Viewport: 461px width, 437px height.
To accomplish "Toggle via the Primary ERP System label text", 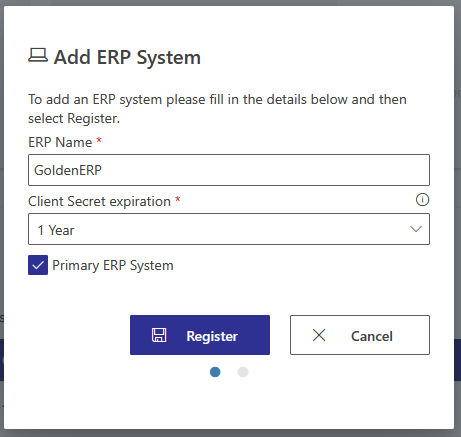I will [113, 266].
